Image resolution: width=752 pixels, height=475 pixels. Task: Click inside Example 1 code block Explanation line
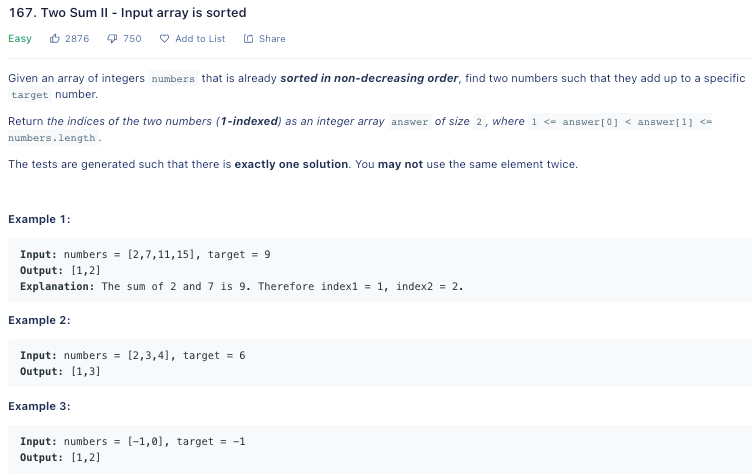point(241,286)
